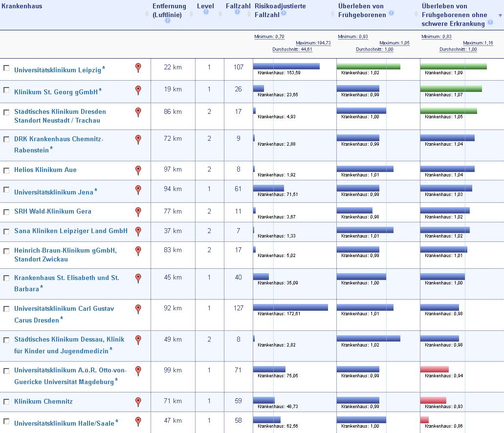This screenshot has height=433, width=504.
Task: Show help for Risikoadjustierte Fallzahl
Action: 284,13
